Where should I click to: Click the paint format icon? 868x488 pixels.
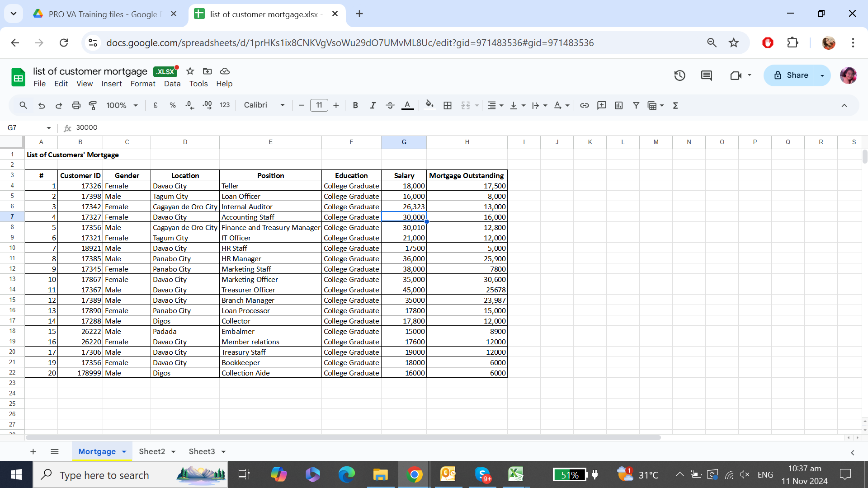pyautogui.click(x=93, y=105)
